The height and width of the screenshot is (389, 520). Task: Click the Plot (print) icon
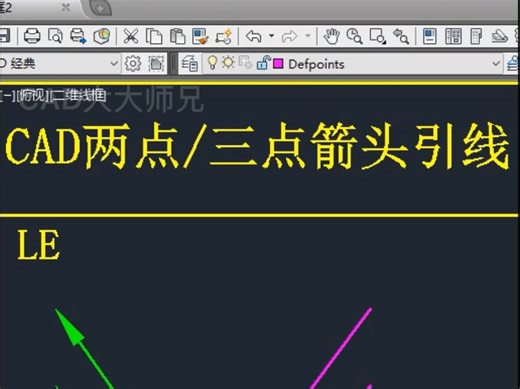point(32,36)
